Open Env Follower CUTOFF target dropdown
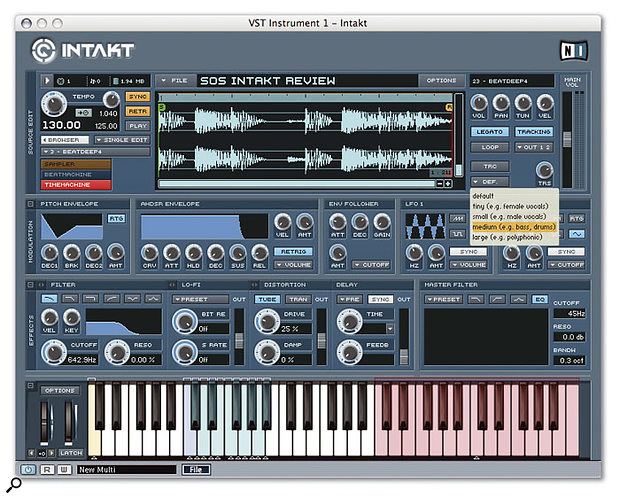 pos(371,265)
